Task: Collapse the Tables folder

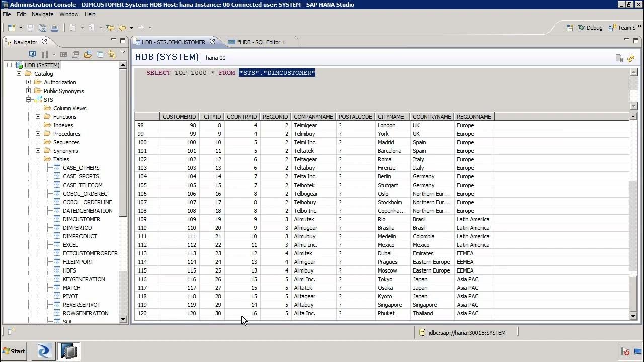Action: 38,159
